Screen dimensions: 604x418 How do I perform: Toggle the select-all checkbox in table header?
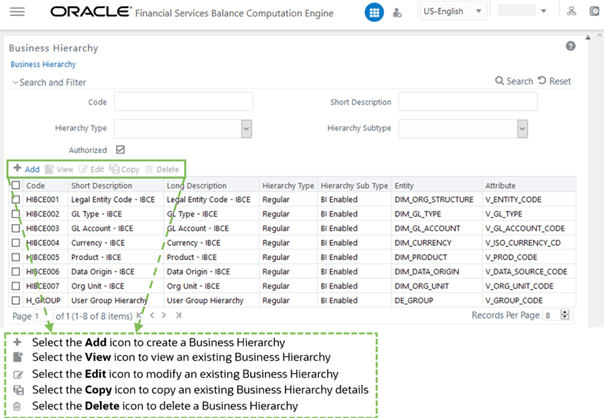(16, 185)
